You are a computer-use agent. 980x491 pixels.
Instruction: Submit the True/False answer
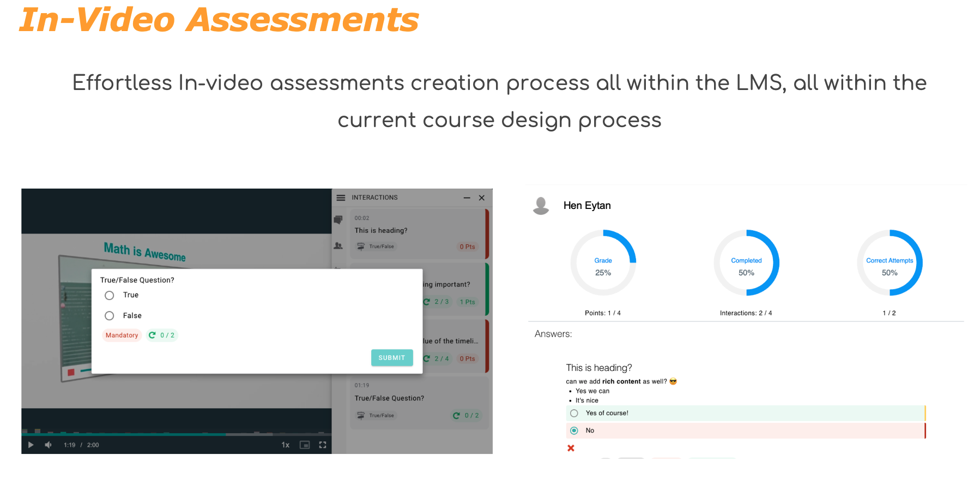(x=391, y=358)
